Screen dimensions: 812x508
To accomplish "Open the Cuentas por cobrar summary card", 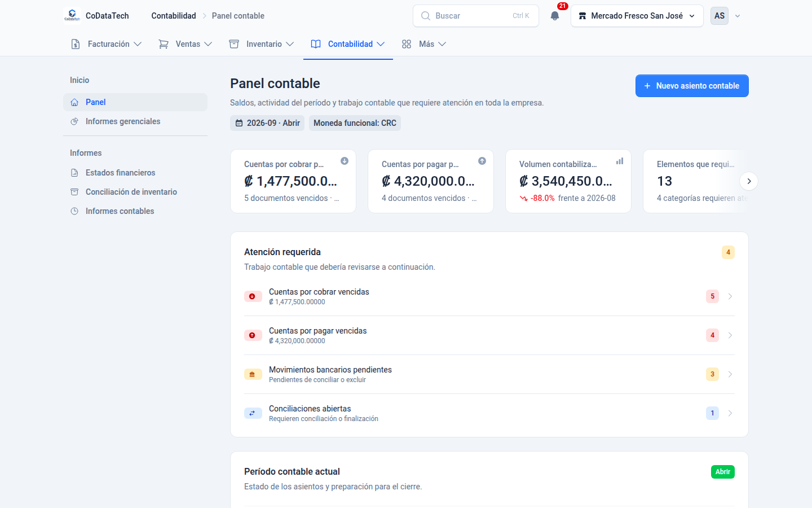I will pyautogui.click(x=293, y=181).
